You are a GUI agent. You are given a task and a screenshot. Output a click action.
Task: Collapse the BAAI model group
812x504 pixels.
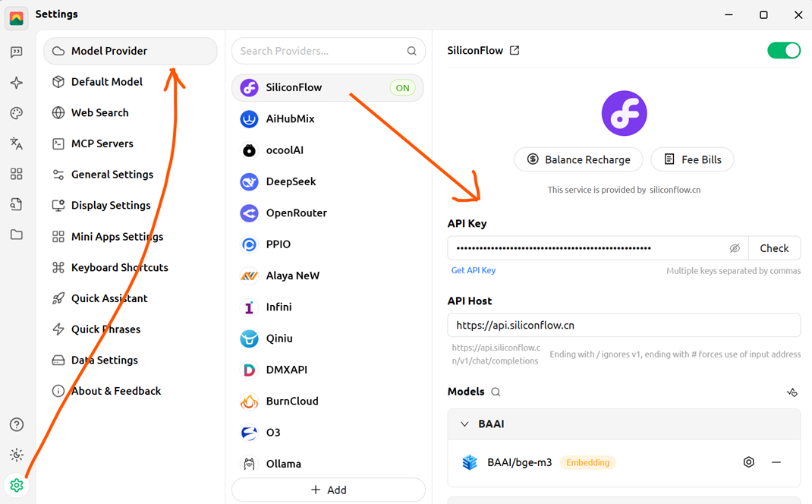[464, 424]
